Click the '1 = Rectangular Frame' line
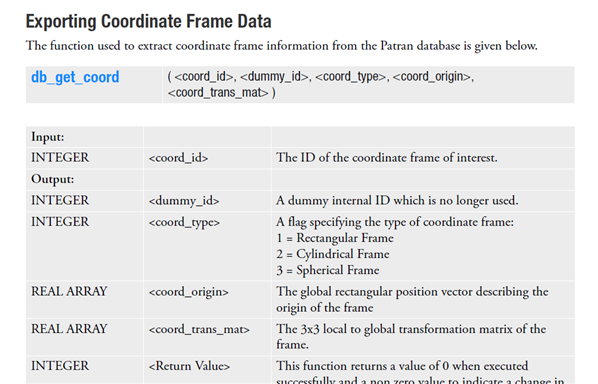Screen dimensions: 598x384 (335, 238)
